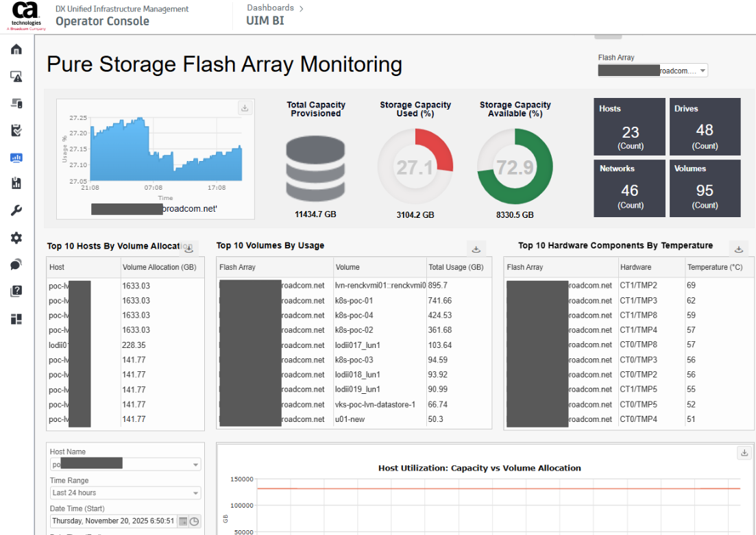Select volume k8s-poc-02 cell
756x535 pixels.
click(354, 330)
